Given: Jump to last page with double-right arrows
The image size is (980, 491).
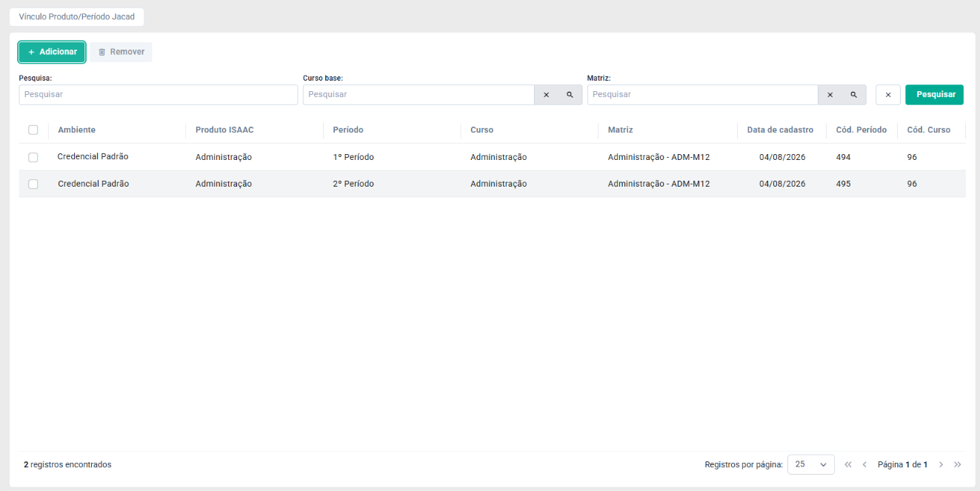Looking at the screenshot, I should pos(958,464).
